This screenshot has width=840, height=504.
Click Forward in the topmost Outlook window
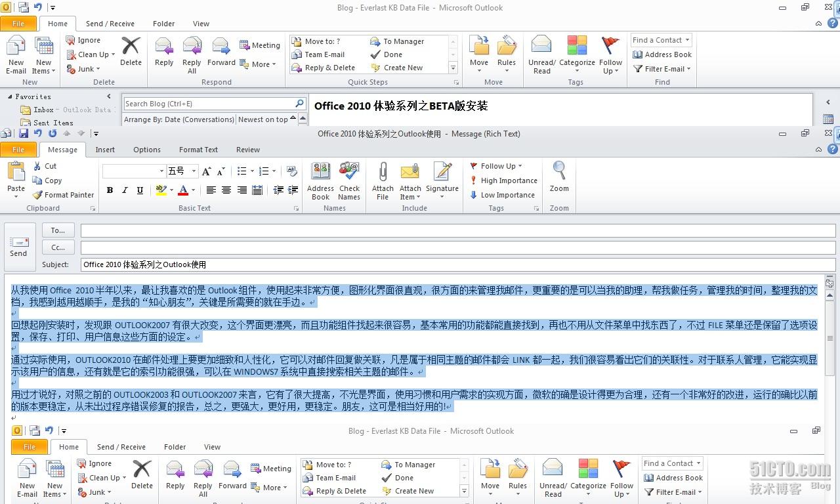tap(221, 52)
